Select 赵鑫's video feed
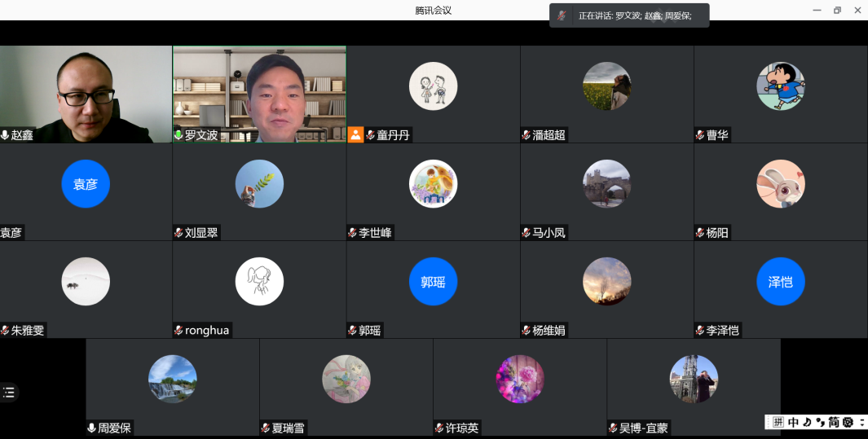 pyautogui.click(x=86, y=90)
